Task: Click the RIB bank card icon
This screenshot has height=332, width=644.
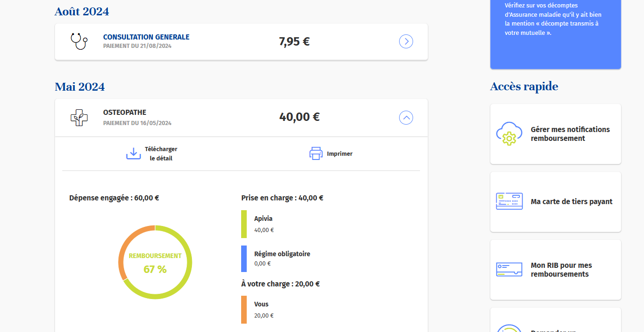Action: pyautogui.click(x=509, y=269)
